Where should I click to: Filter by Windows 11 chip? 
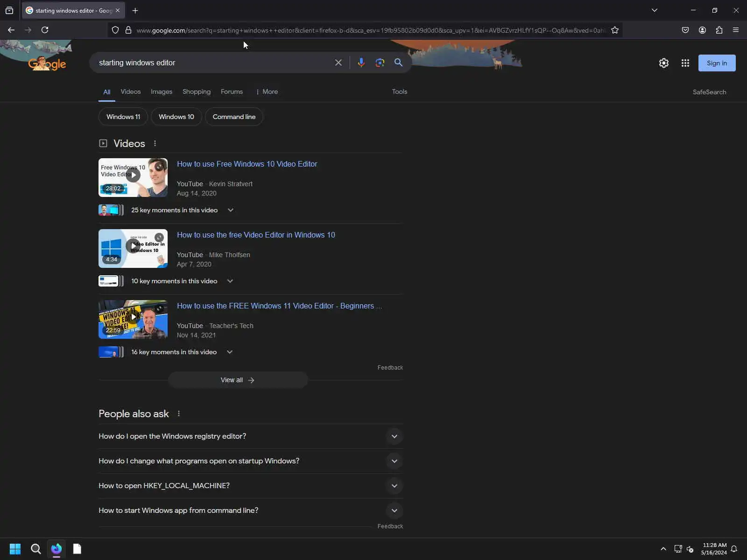click(x=123, y=117)
